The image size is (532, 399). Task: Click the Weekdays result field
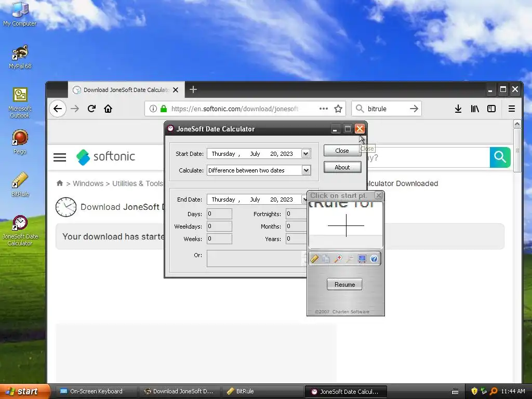coord(220,227)
